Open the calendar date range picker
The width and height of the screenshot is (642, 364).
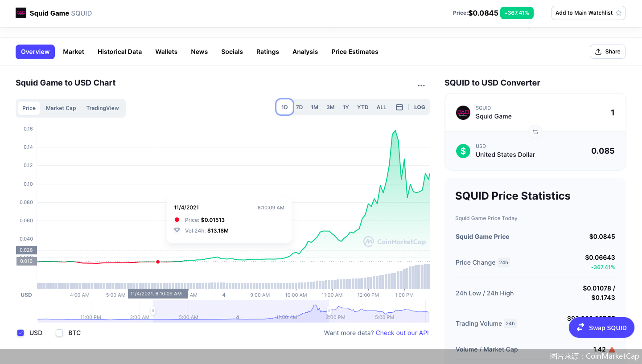(399, 107)
